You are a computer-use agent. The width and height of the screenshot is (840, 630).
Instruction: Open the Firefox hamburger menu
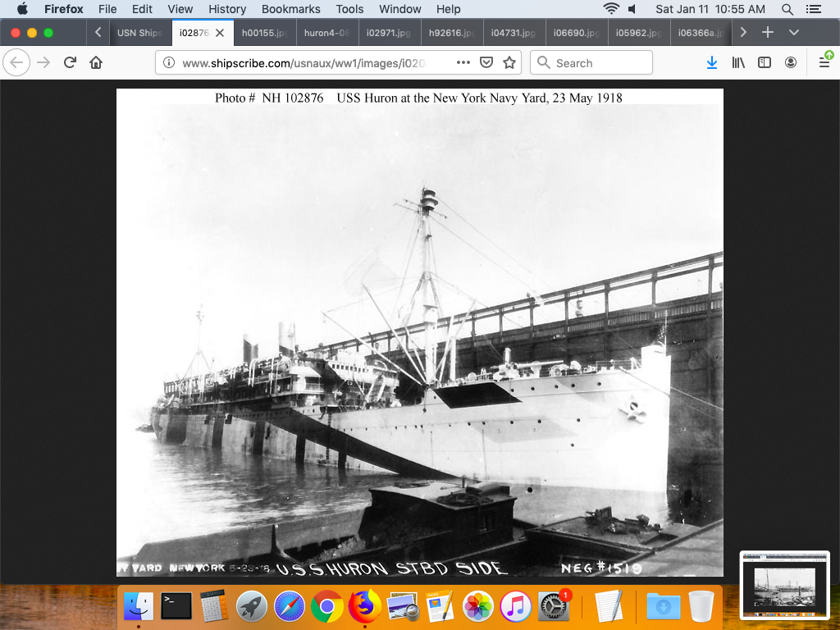pyautogui.click(x=824, y=63)
